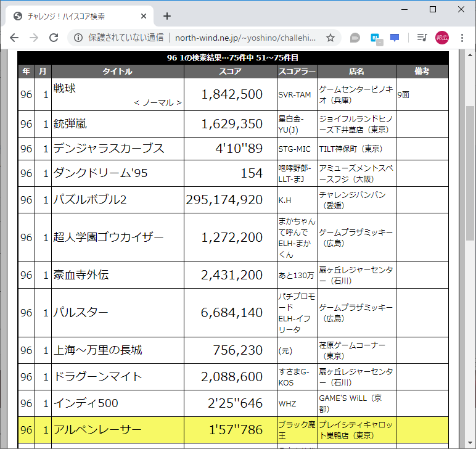476x449 pixels.
Task: Click the page scrollbar up arrow
Action: [x=470, y=55]
